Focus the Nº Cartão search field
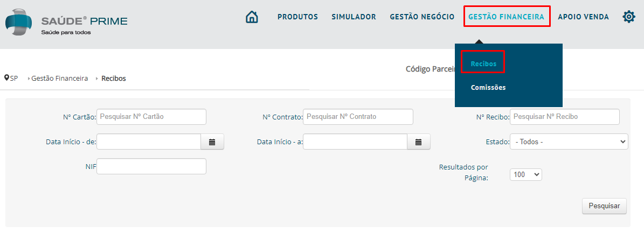 point(151,116)
